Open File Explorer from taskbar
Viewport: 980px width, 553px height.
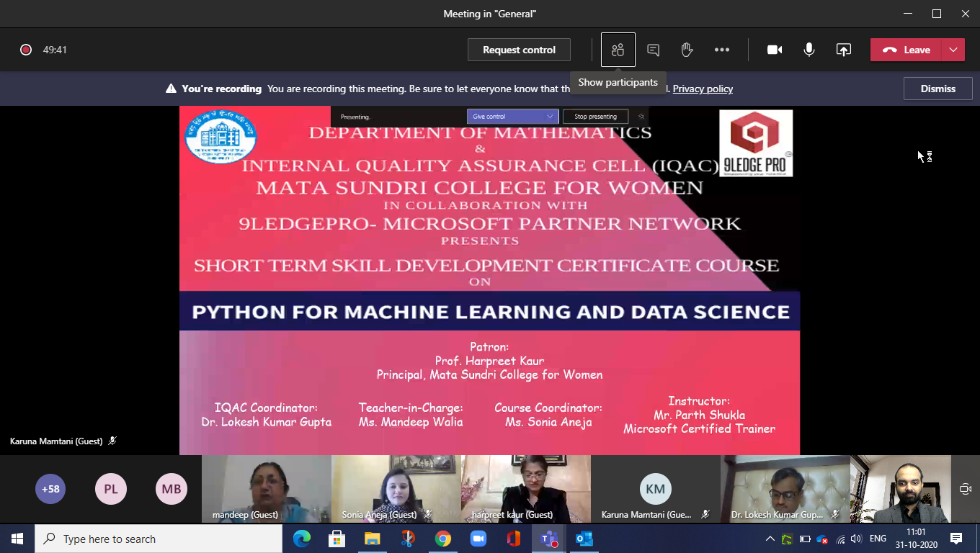[x=372, y=539]
